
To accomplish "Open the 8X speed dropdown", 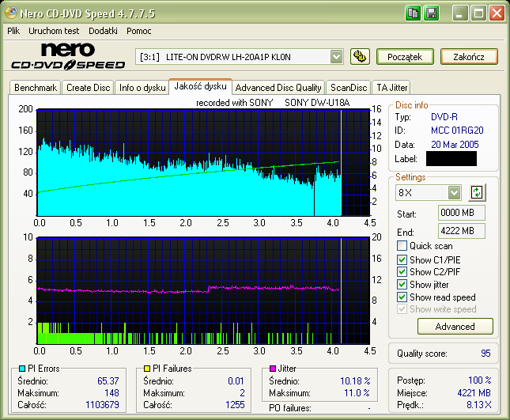I will [454, 192].
